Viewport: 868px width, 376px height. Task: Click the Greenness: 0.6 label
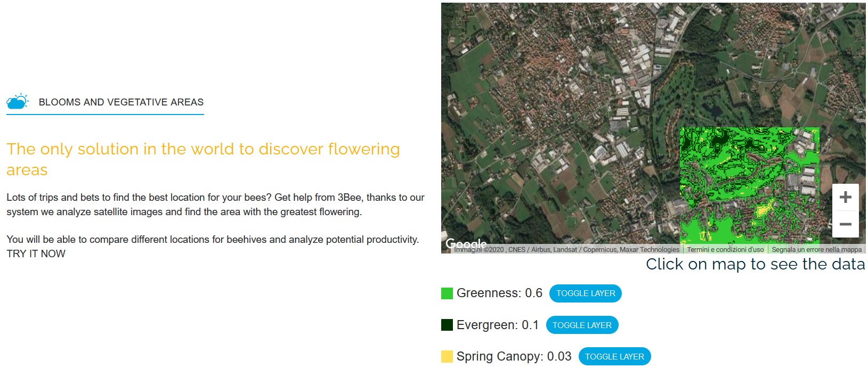click(499, 293)
